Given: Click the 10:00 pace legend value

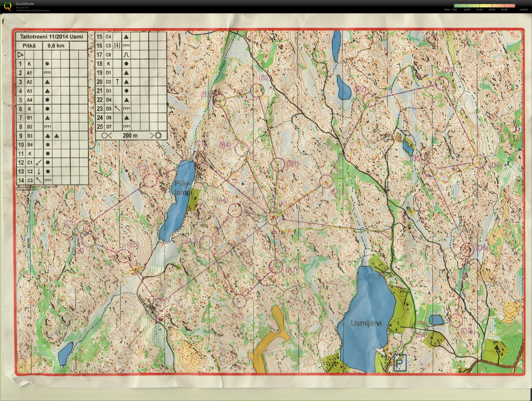Looking at the screenshot, I should point(467,10).
